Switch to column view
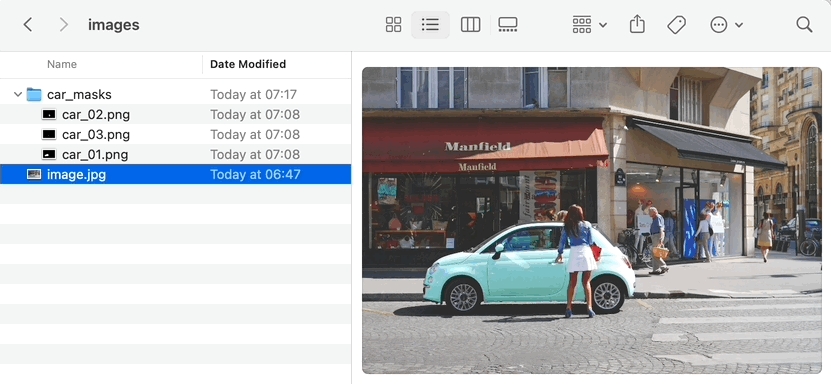 (470, 24)
